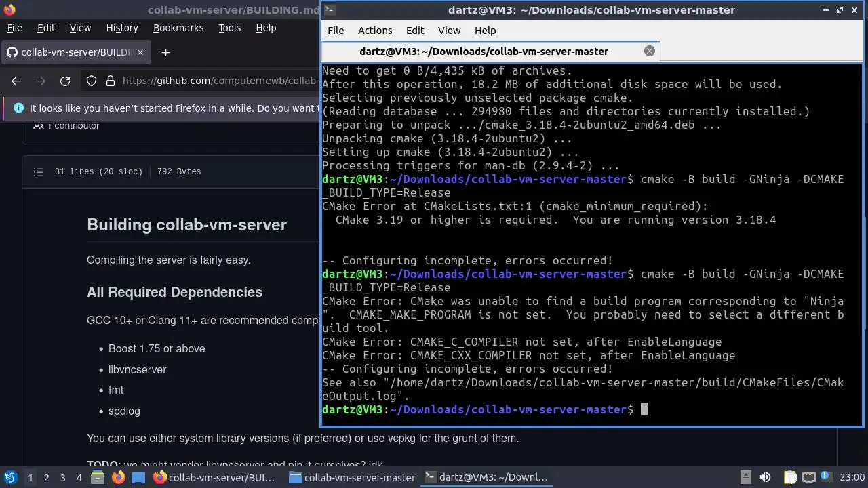868x488 pixels.
Task: Click the Firefox forward arrow
Action: coord(41,81)
